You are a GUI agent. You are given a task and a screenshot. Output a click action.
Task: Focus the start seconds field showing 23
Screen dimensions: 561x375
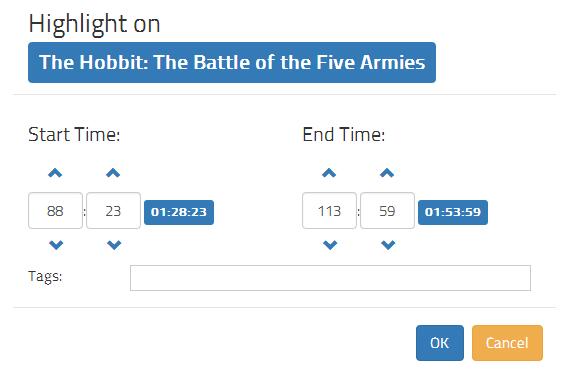[x=113, y=211]
